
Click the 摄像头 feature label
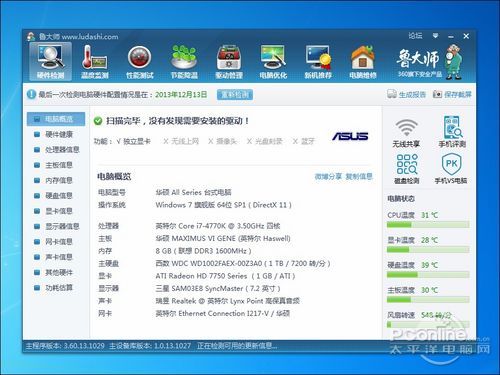coord(226,141)
